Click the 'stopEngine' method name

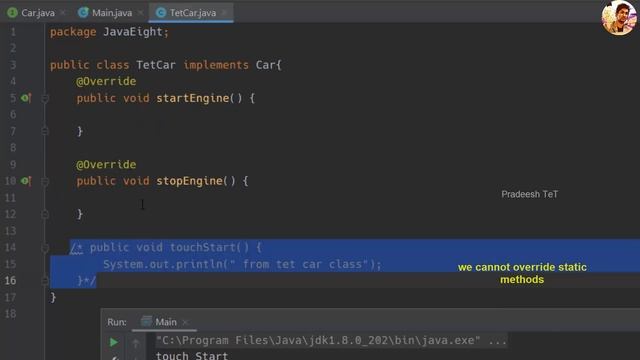coord(189,181)
